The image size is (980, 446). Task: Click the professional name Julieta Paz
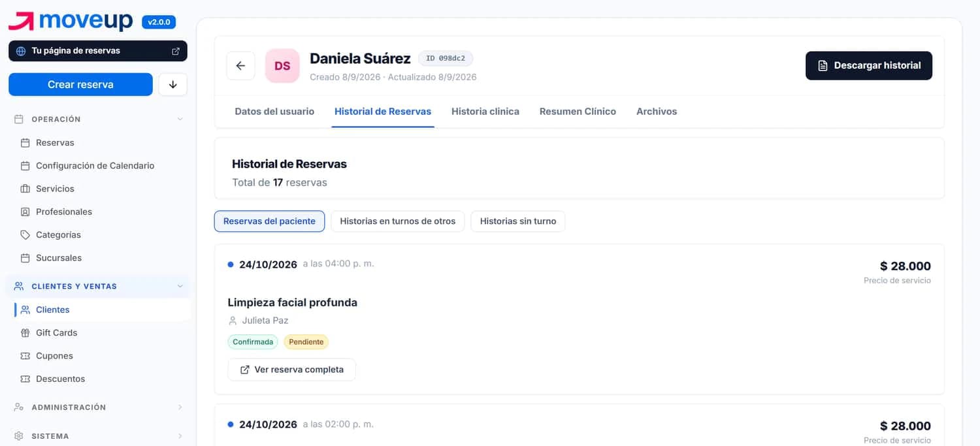(265, 321)
